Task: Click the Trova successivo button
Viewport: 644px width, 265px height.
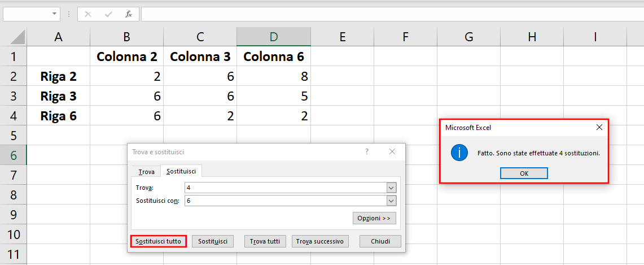Action: click(x=320, y=241)
